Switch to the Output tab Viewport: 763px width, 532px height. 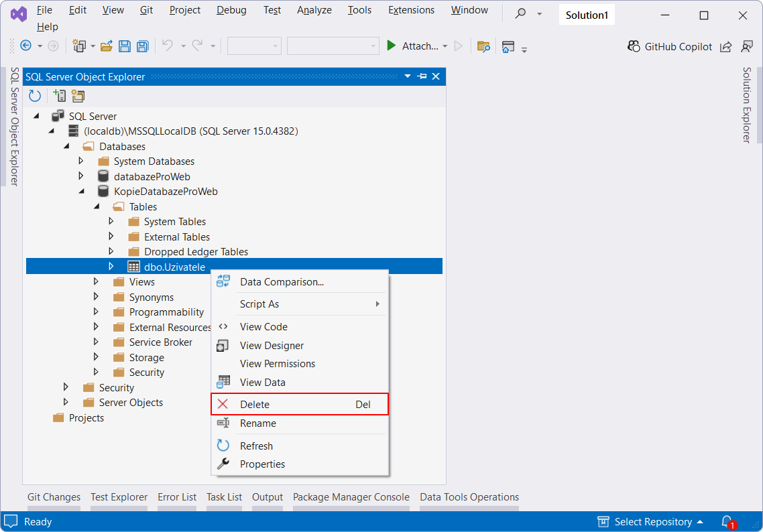pos(268,497)
